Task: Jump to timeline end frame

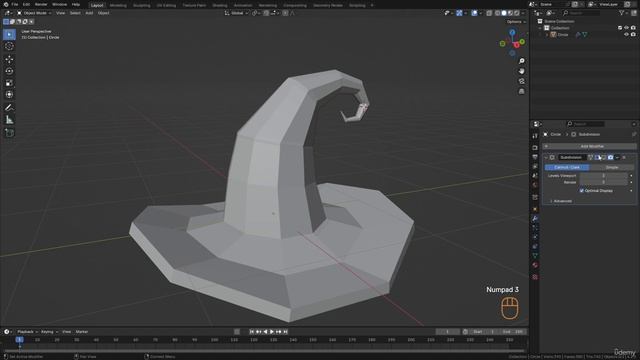Action: tap(285, 332)
